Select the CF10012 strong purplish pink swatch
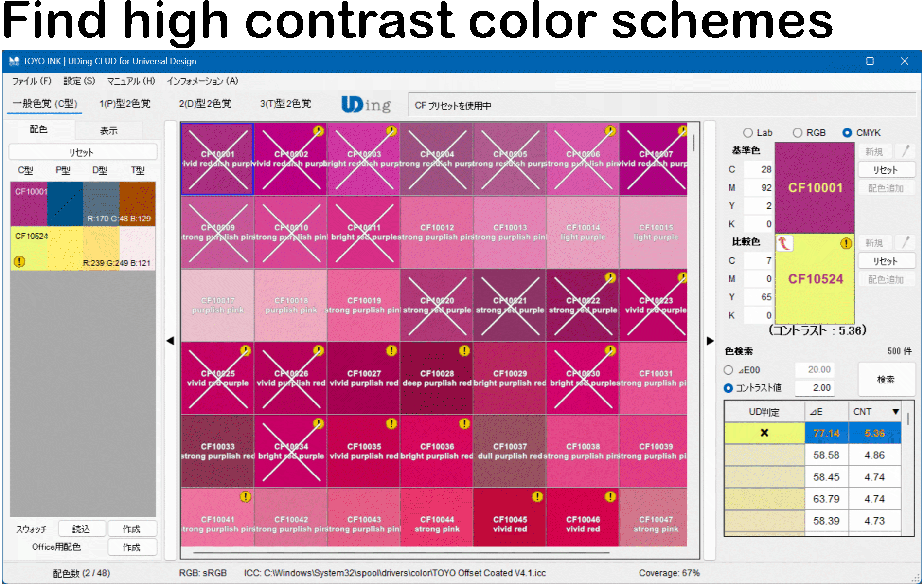924x584 pixels. point(437,232)
